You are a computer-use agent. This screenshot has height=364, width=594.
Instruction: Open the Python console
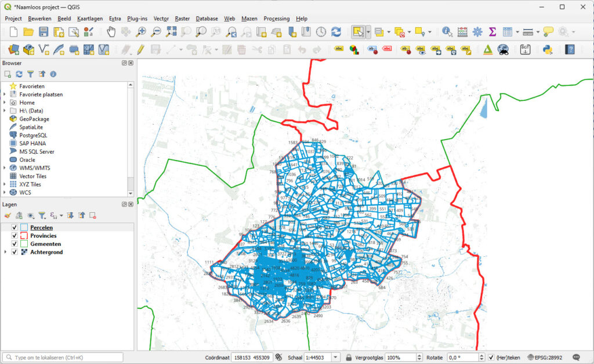547,50
